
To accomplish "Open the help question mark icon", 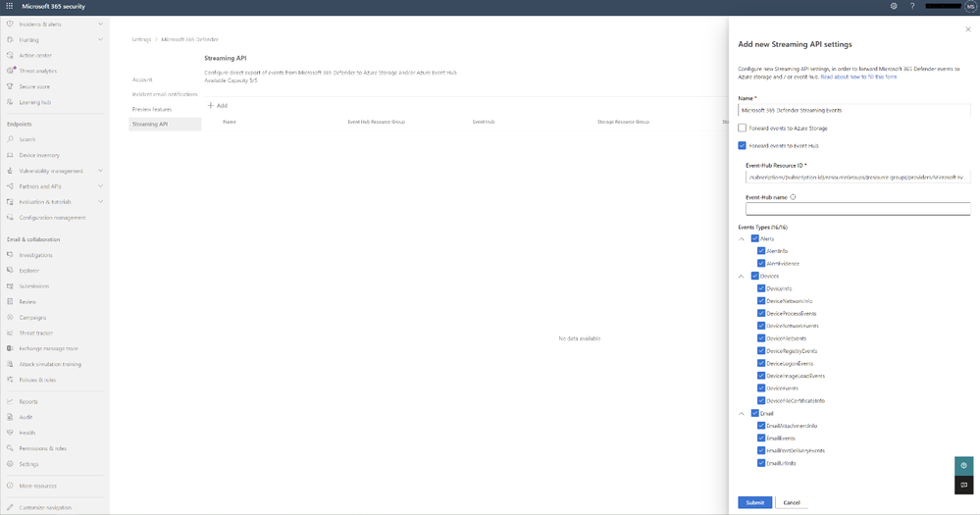I will tap(912, 6).
